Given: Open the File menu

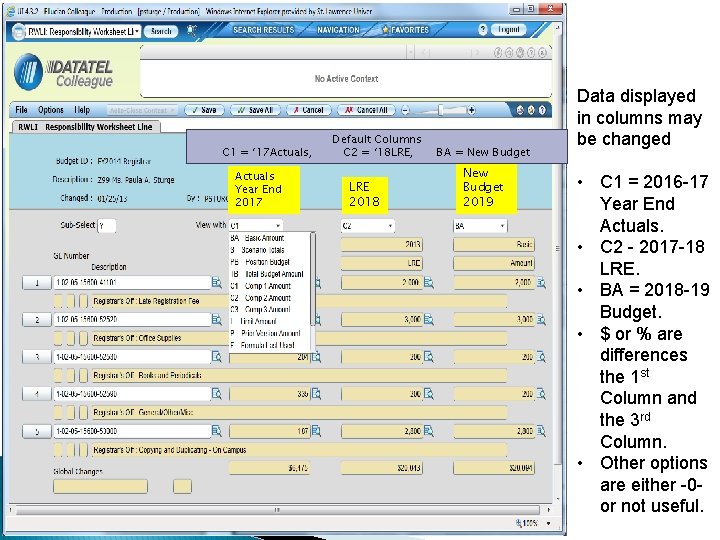Looking at the screenshot, I should point(21,110).
